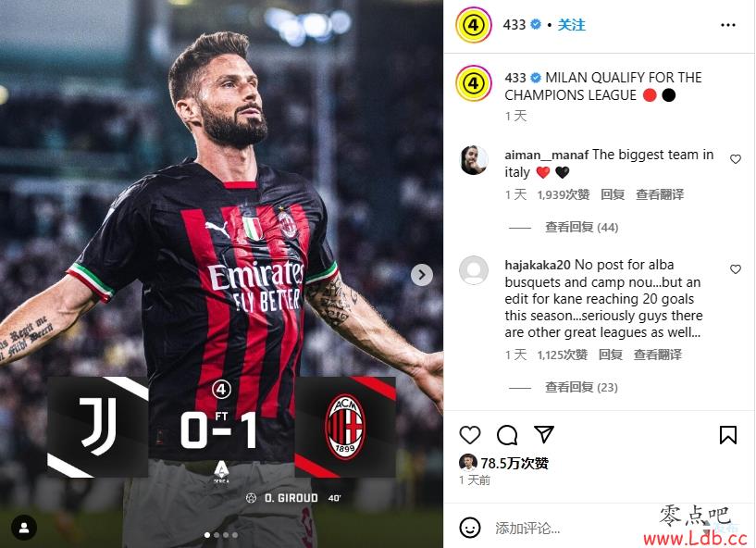
Task: Select the second carousel dot indicator
Action: tap(217, 535)
